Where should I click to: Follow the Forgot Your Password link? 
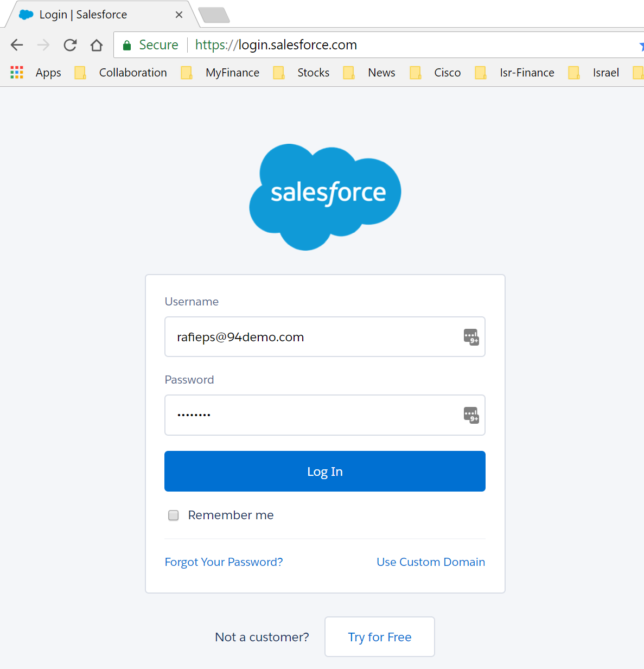click(224, 562)
